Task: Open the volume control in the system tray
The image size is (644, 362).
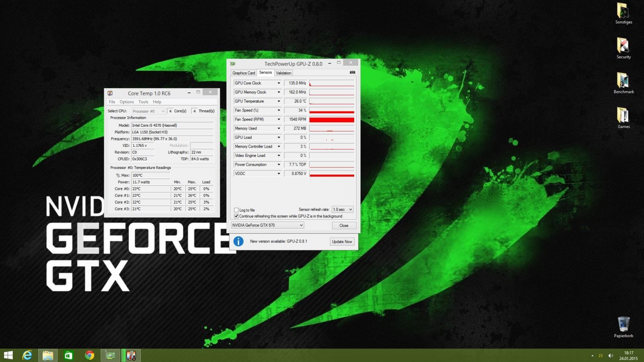Action: coord(611,356)
